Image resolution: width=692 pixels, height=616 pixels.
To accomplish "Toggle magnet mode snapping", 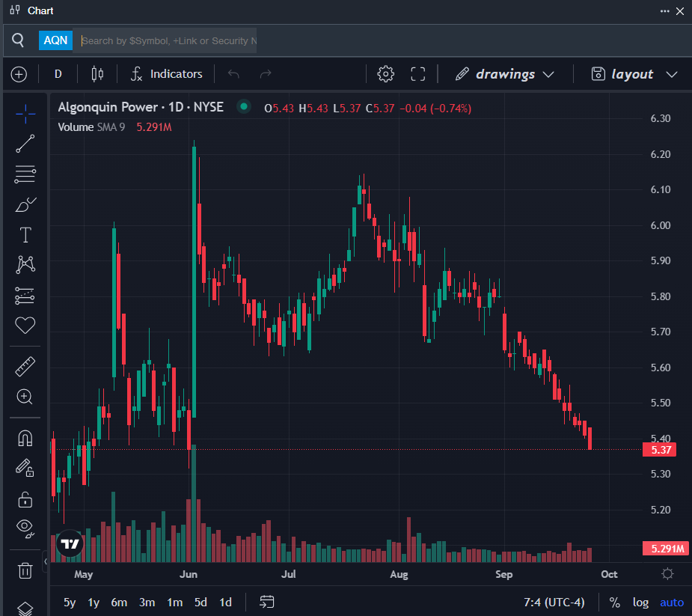I will pos(25,439).
